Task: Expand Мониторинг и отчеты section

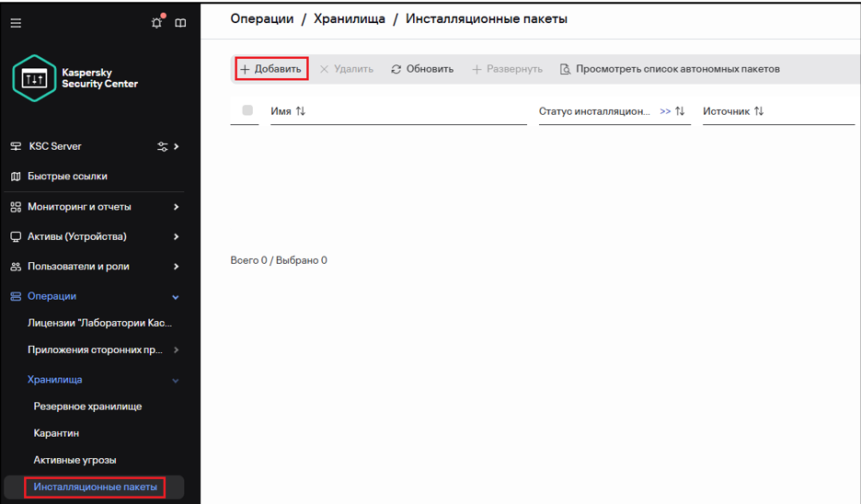Action: pos(176,207)
